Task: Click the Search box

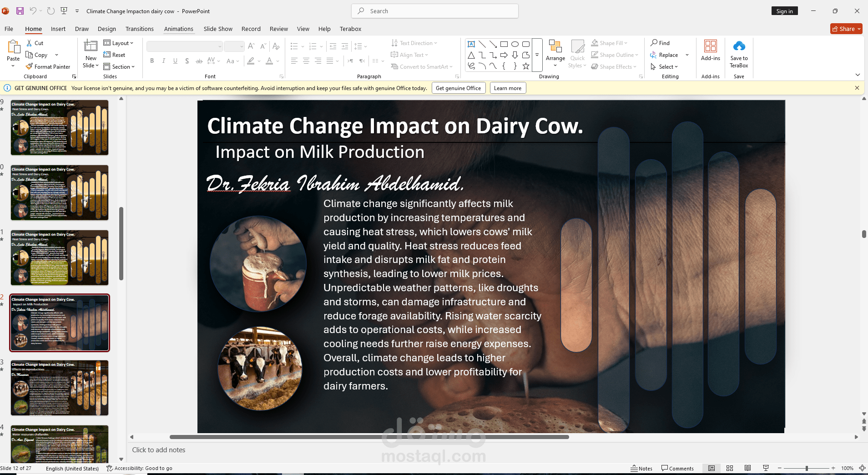Action: [x=435, y=11]
